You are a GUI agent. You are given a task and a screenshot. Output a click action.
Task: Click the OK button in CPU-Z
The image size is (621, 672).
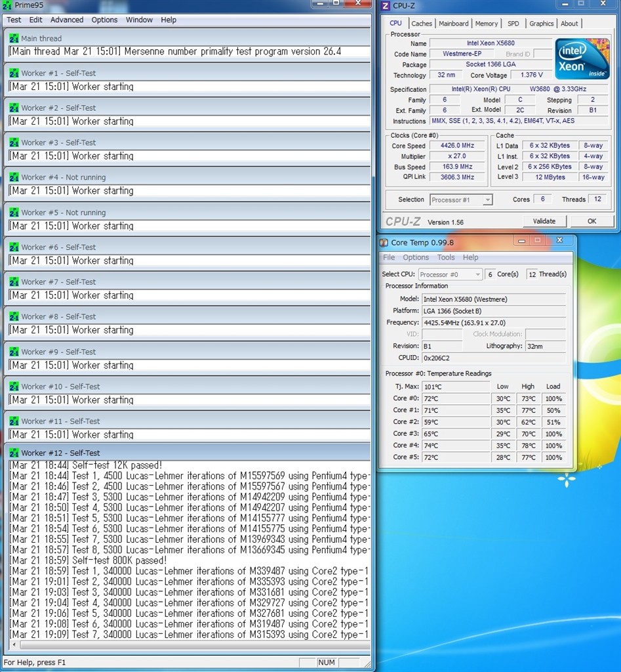point(591,221)
